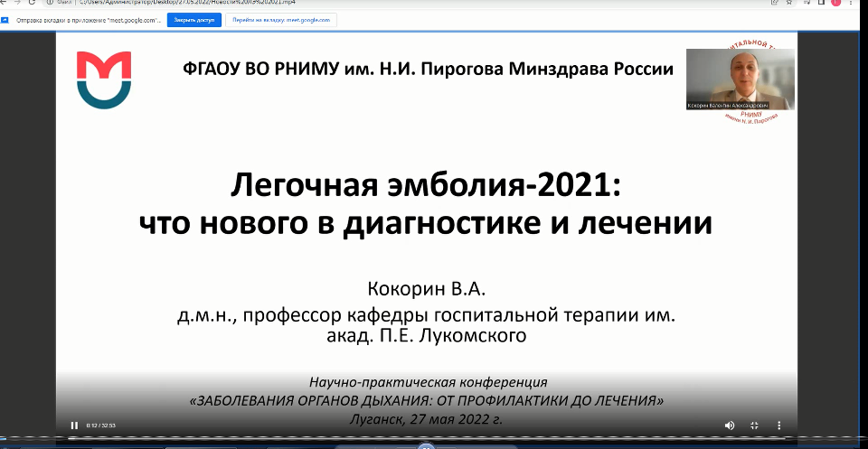
Task: Open the video player more options menu
Action: pos(778,426)
